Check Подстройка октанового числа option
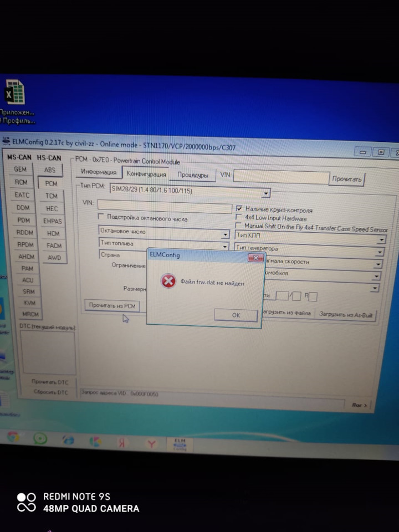 (x=101, y=217)
